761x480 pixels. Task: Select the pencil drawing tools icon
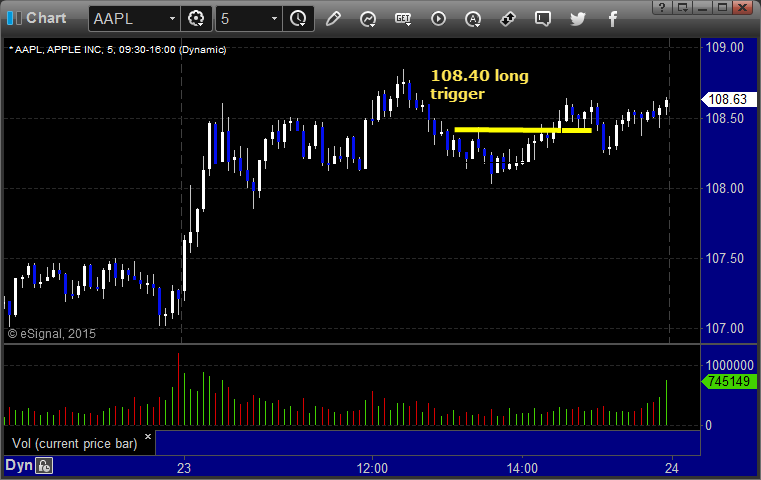point(333,19)
